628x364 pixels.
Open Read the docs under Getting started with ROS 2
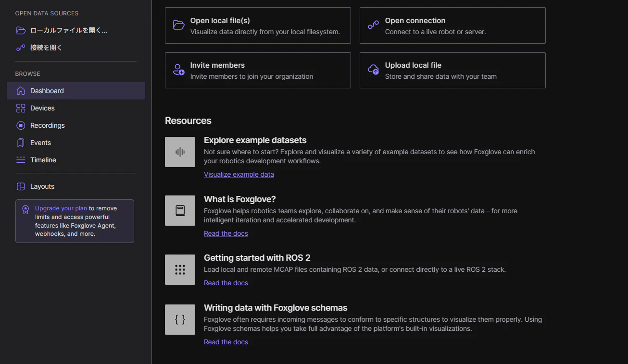[x=226, y=283]
